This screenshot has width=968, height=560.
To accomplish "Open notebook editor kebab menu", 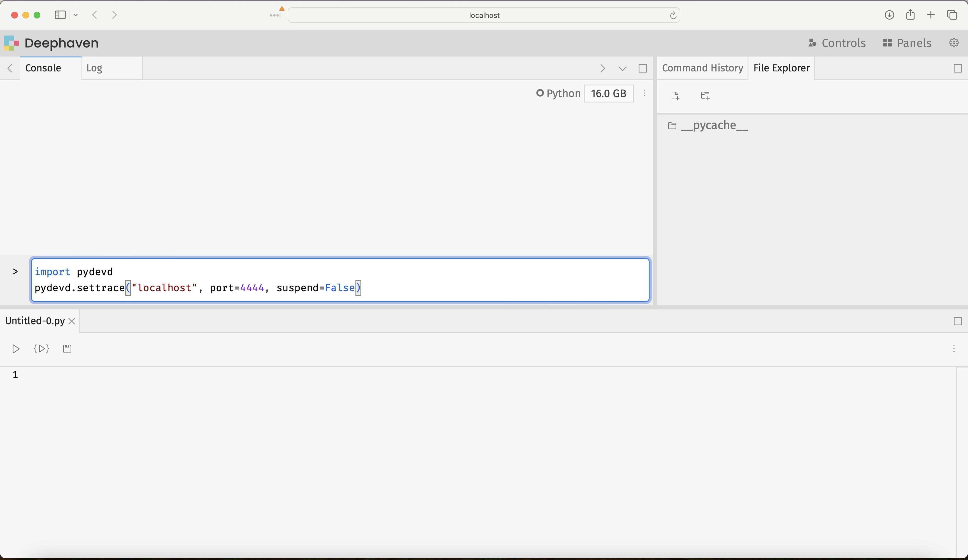I will [x=954, y=349].
